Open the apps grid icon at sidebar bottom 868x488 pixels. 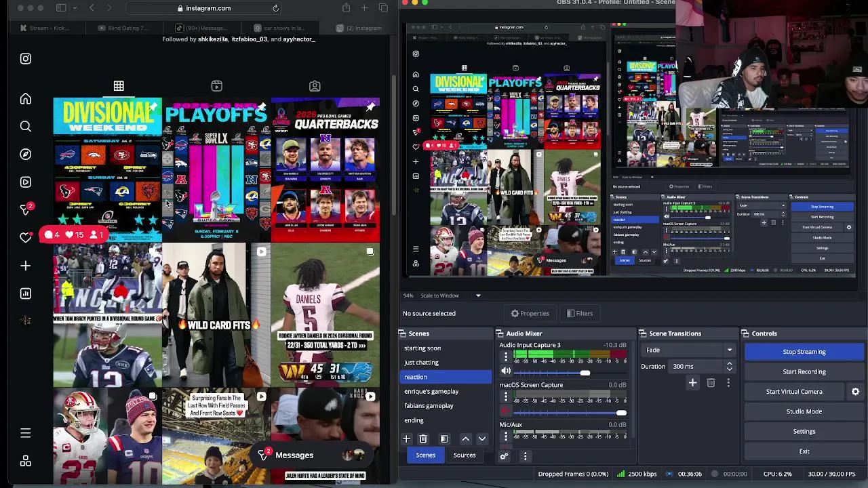[x=25, y=461]
